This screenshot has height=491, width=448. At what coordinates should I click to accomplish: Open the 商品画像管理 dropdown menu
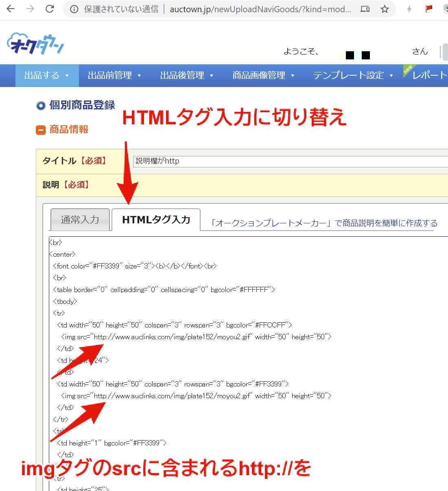pyautogui.click(x=263, y=75)
